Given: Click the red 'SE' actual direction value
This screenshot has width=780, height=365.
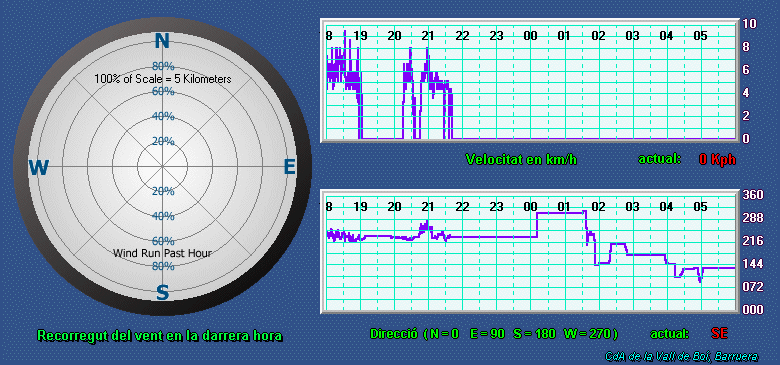Looking at the screenshot, I should pos(720,333).
